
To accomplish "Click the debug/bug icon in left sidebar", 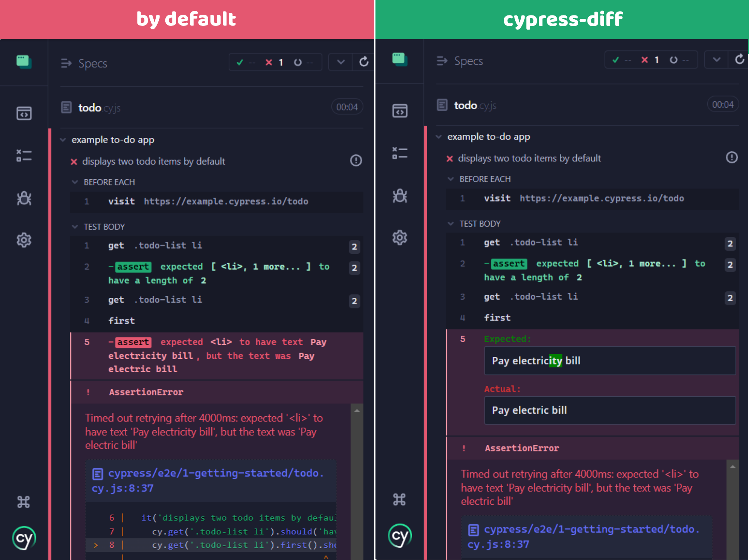I will pos(24,198).
